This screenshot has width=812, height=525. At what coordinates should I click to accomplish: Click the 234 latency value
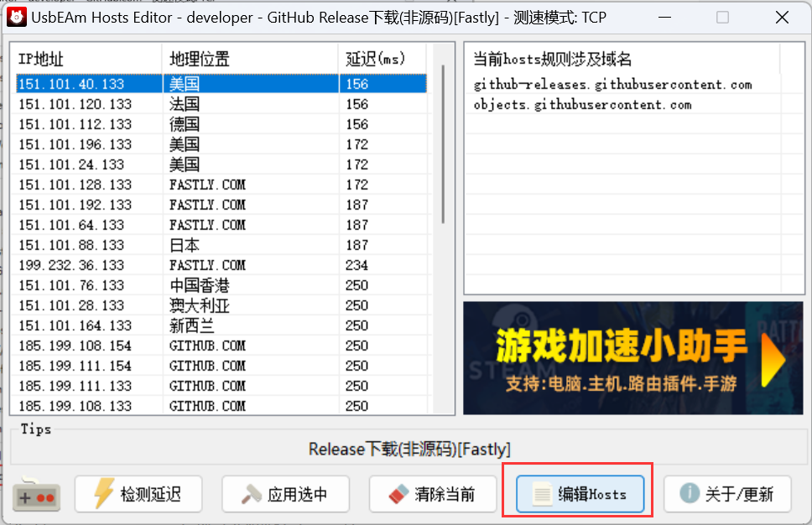pyautogui.click(x=357, y=265)
